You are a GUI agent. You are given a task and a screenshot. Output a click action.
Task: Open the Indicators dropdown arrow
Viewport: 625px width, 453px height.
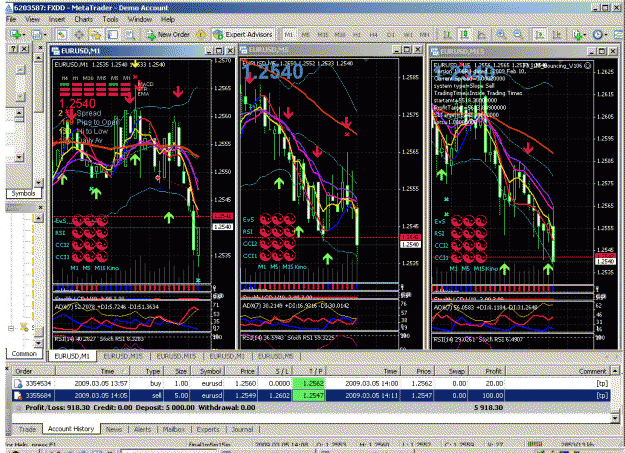pos(584,35)
